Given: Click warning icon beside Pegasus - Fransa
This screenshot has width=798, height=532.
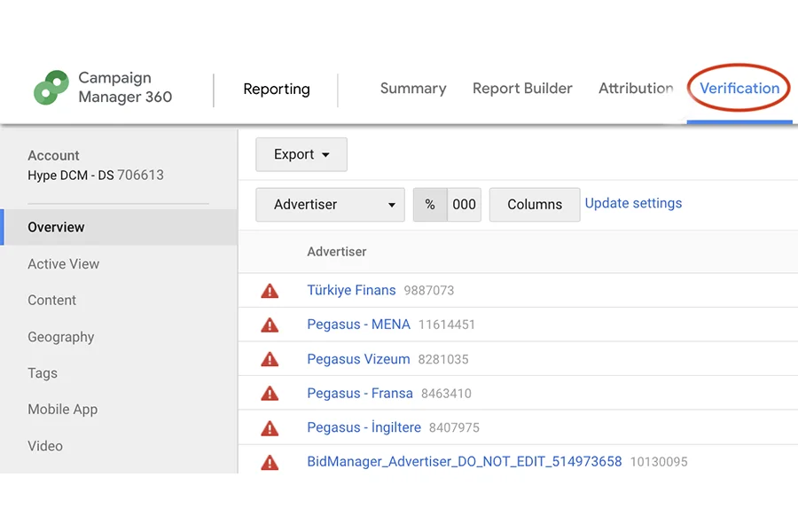Looking at the screenshot, I should 270,394.
